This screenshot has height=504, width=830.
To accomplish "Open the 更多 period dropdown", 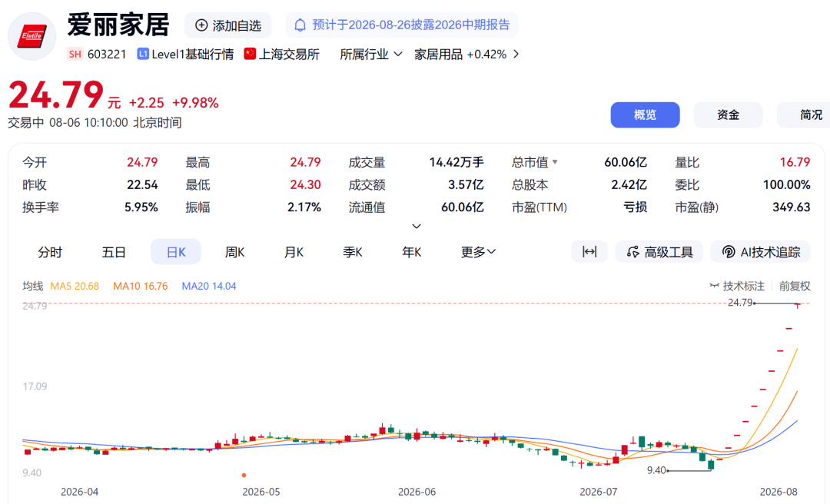I will (x=478, y=252).
